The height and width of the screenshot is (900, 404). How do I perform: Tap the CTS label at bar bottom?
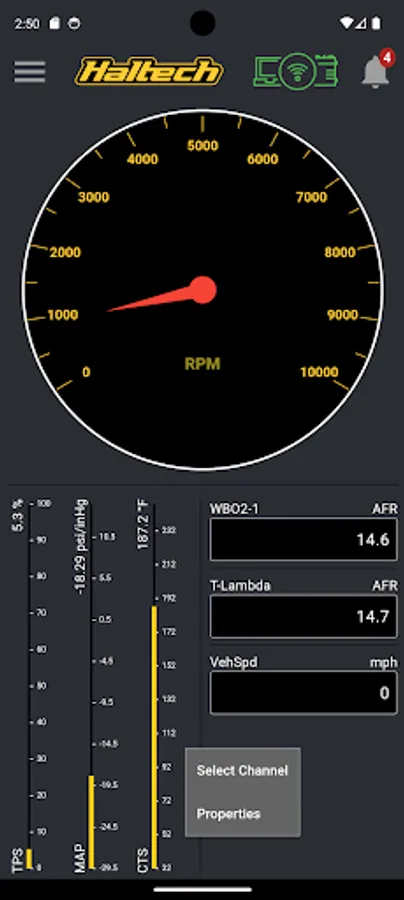tap(142, 859)
